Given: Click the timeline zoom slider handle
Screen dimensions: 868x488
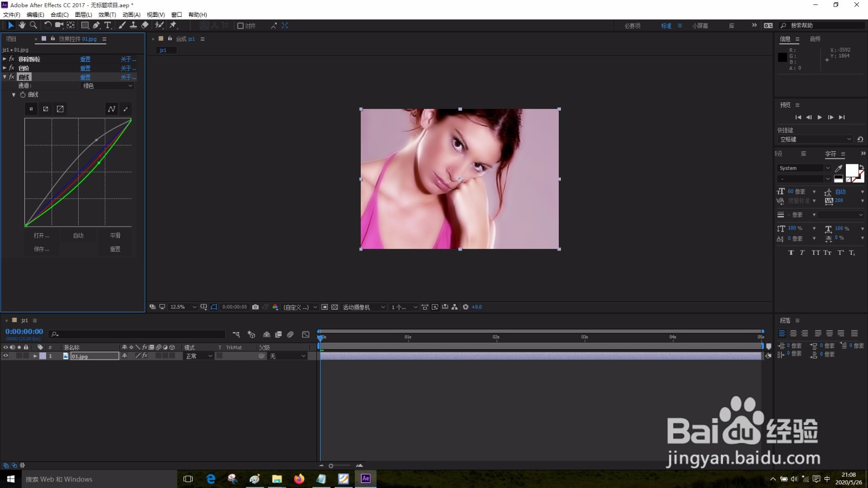Looking at the screenshot, I should point(331,466).
